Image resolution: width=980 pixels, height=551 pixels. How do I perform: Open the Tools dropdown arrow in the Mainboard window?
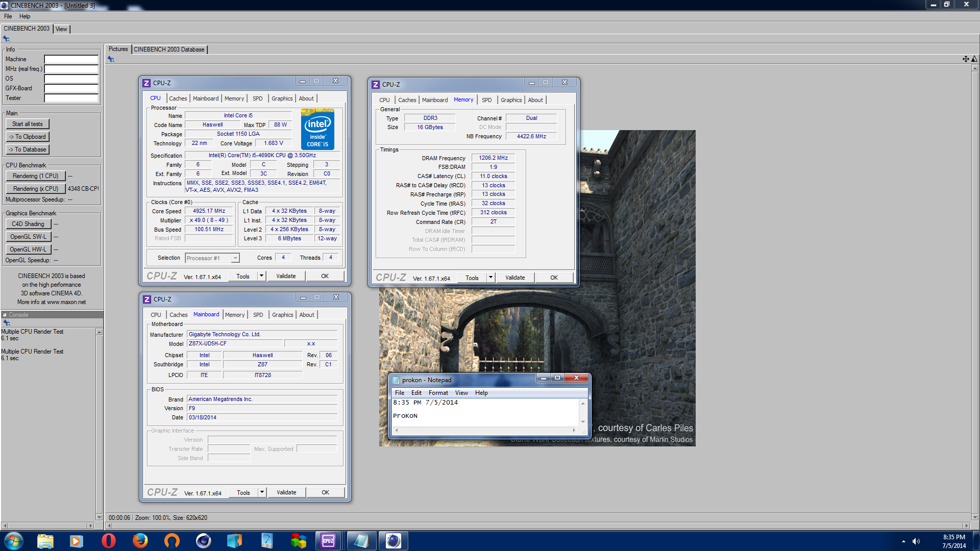[x=262, y=492]
